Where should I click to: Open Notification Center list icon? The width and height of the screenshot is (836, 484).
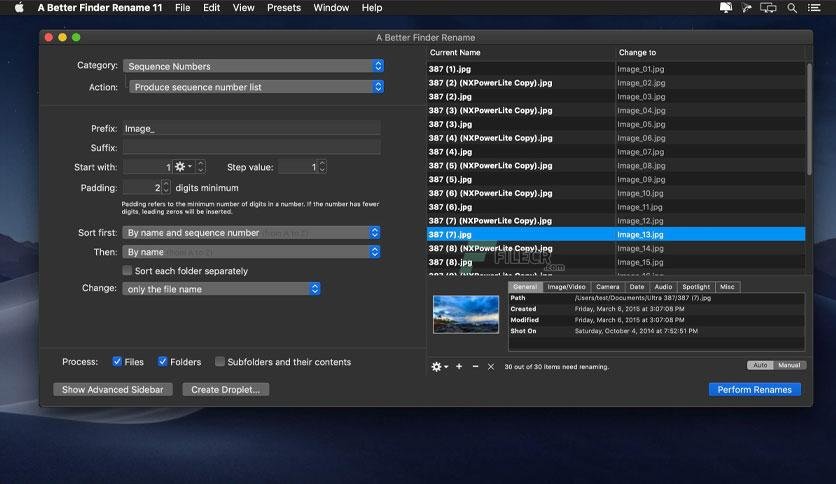(814, 7)
